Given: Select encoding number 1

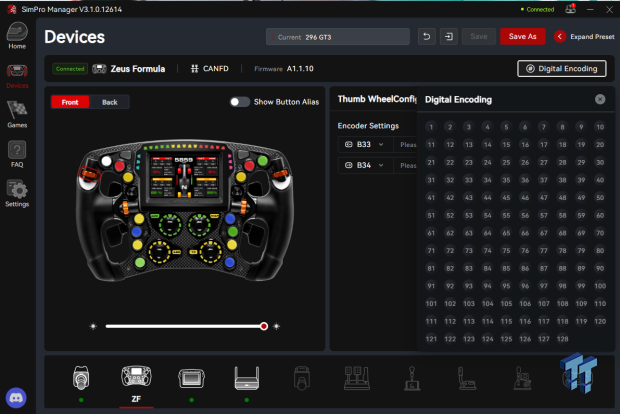Looking at the screenshot, I should 431,127.
